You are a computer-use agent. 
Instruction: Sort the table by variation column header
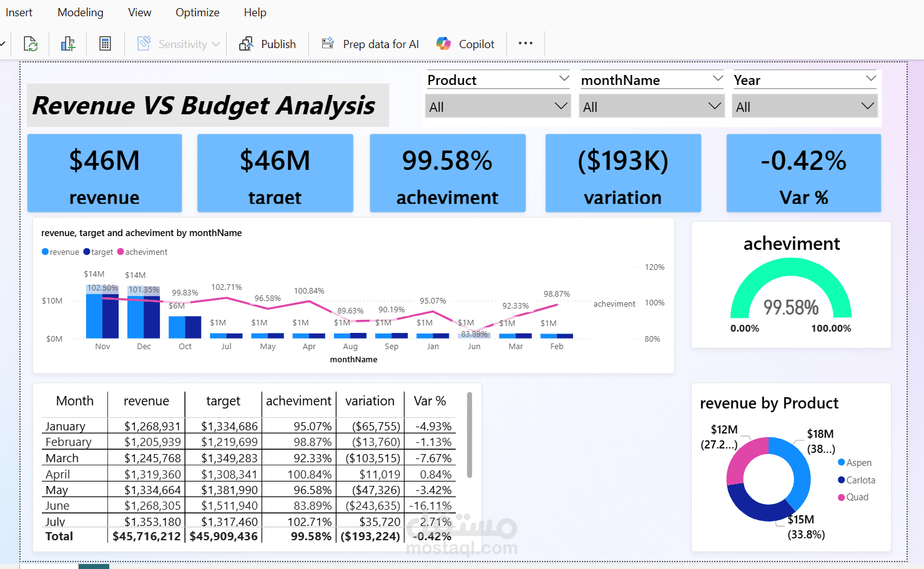370,401
